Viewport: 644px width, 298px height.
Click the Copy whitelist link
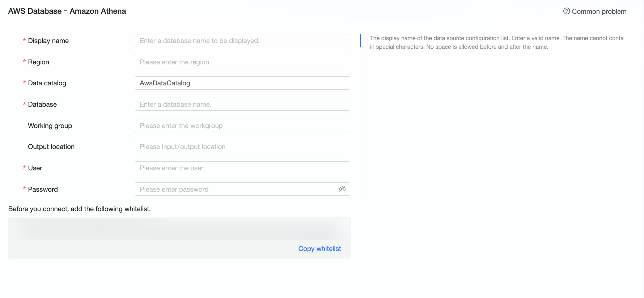(319, 249)
